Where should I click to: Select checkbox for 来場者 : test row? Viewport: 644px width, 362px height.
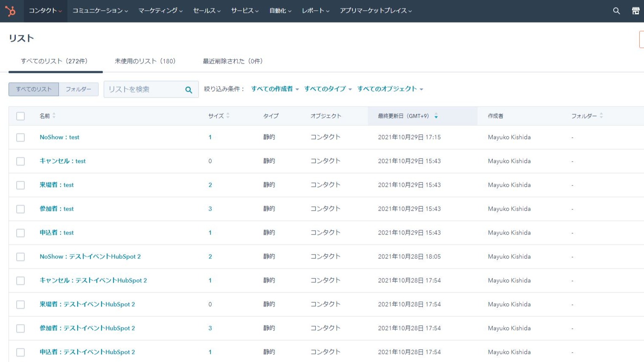pos(20,185)
